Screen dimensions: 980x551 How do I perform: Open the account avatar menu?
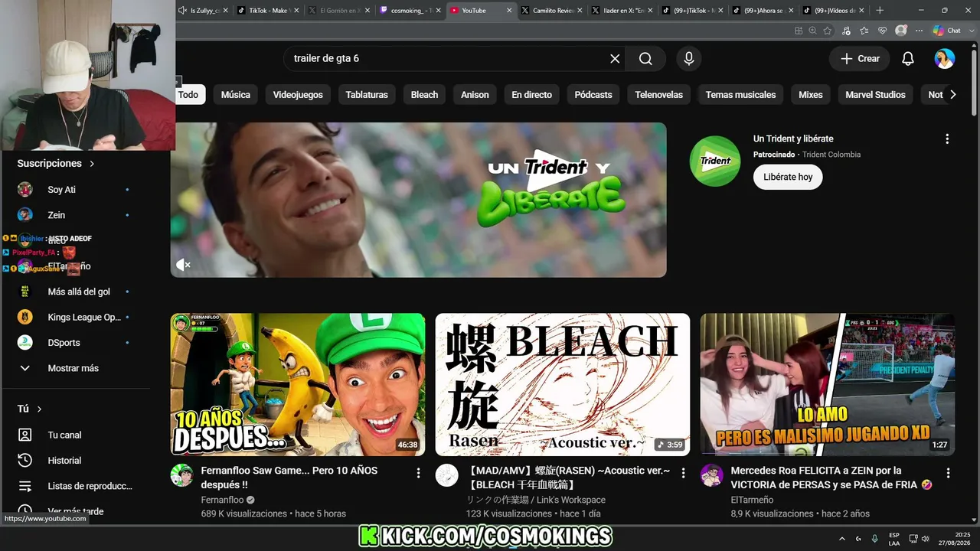pos(945,59)
